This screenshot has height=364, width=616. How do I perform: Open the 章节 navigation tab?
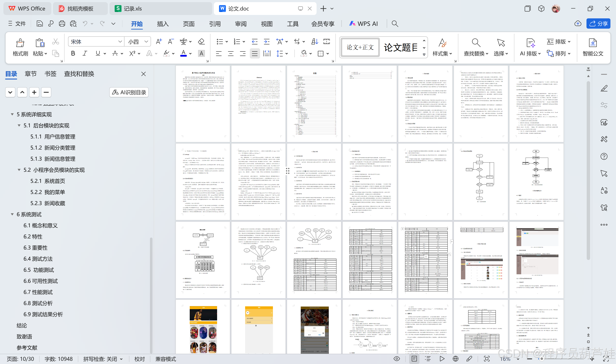coord(31,74)
